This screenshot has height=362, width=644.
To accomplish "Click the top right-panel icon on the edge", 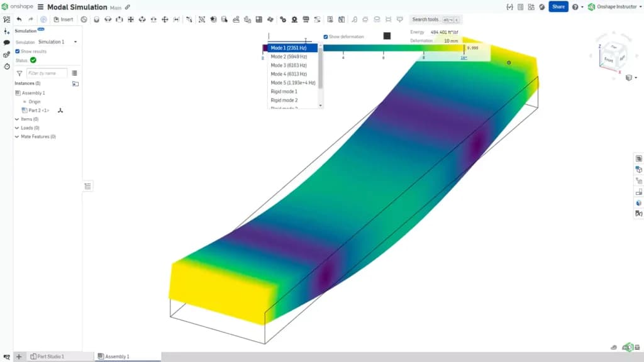I will (639, 158).
